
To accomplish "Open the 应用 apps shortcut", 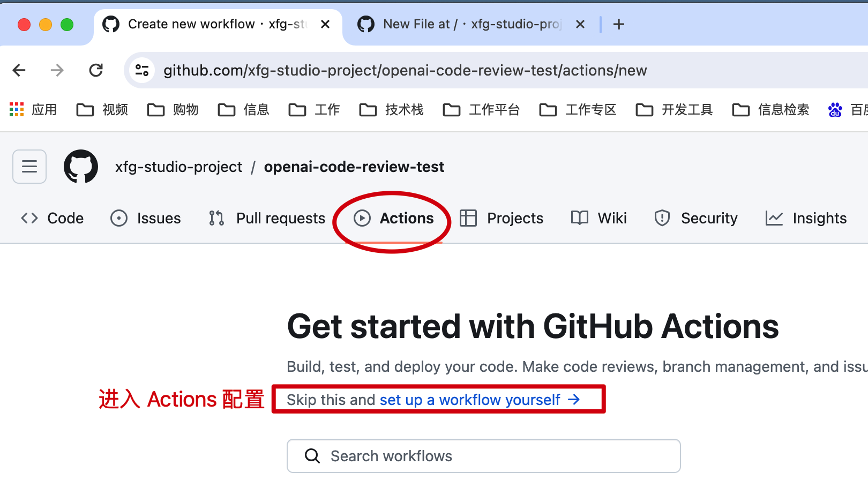I will tap(33, 110).
